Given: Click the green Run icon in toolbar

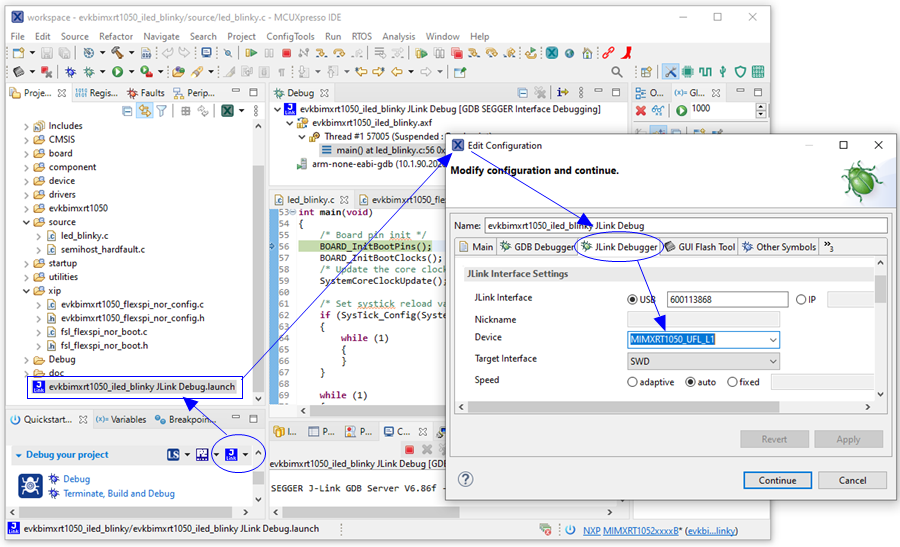Looking at the screenshot, I should point(118,72).
